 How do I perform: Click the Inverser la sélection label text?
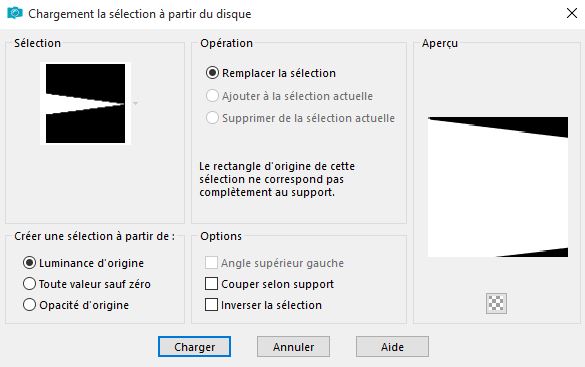point(271,305)
